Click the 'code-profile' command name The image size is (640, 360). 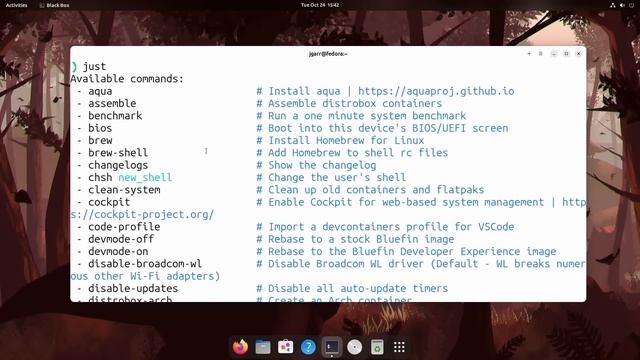click(x=124, y=227)
